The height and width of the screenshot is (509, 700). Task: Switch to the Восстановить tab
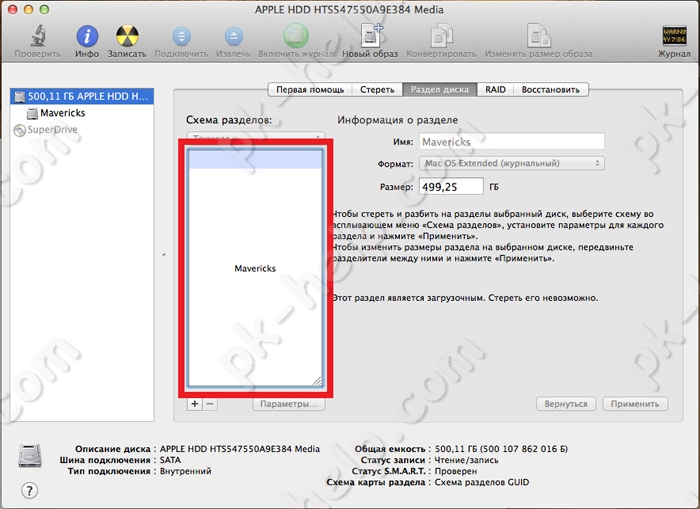(x=550, y=90)
